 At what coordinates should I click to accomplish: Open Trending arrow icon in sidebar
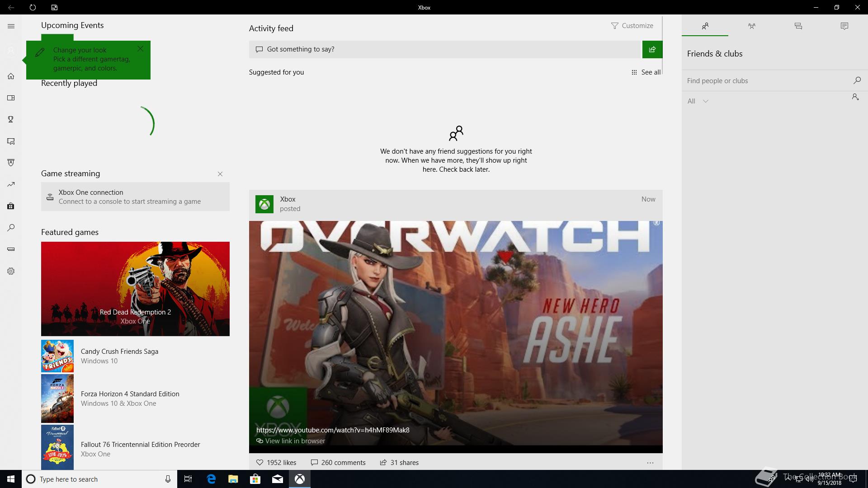pos(11,184)
